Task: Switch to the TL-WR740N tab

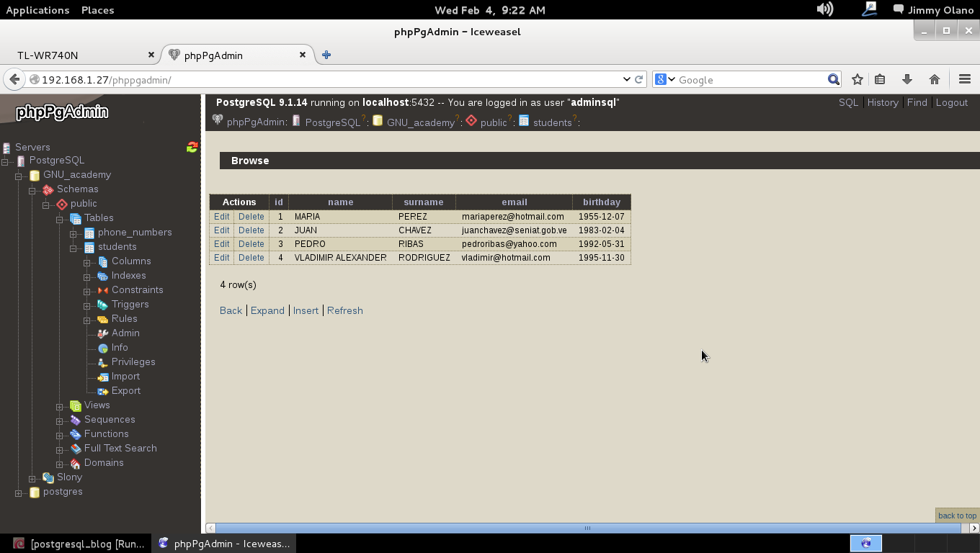Action: point(48,55)
